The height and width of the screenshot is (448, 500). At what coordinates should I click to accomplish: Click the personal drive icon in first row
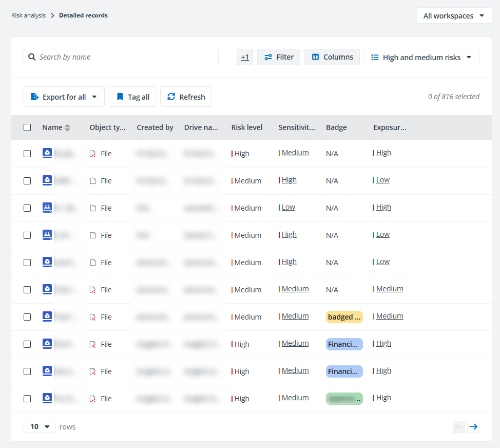coord(47,153)
